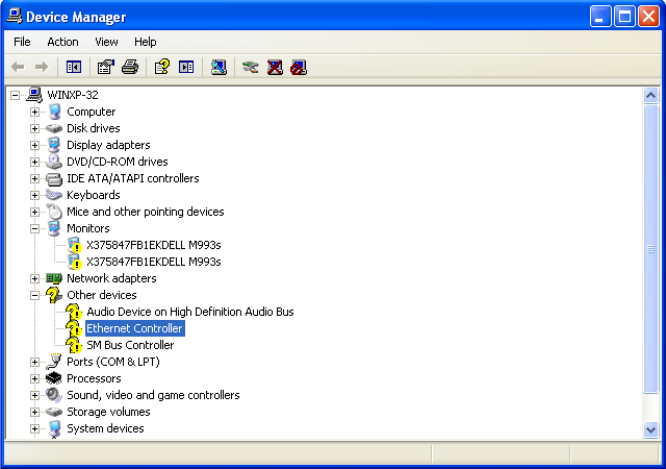The height and width of the screenshot is (469, 666).
Task: Click the Help toolbar icon
Action: coord(162,67)
